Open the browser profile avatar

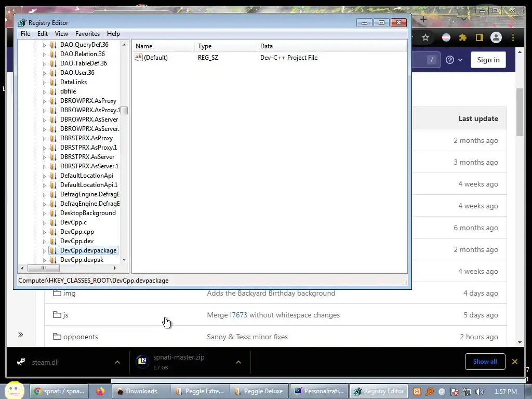tap(496, 37)
